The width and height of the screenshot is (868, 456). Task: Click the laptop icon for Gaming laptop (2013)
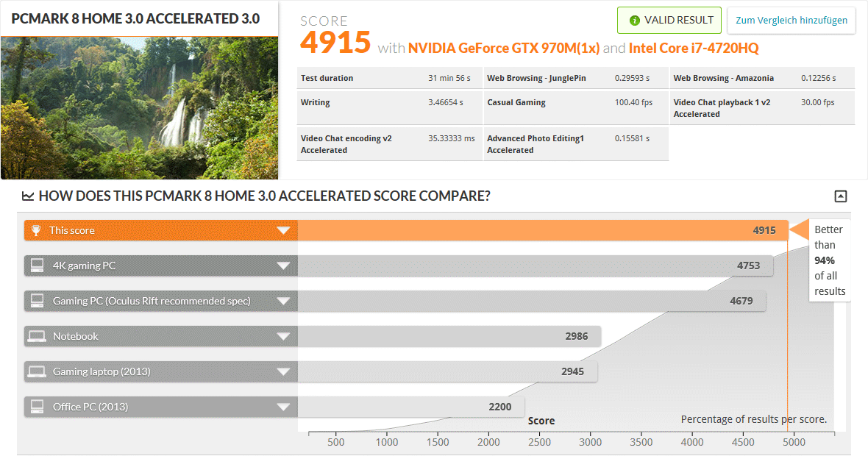pos(37,372)
